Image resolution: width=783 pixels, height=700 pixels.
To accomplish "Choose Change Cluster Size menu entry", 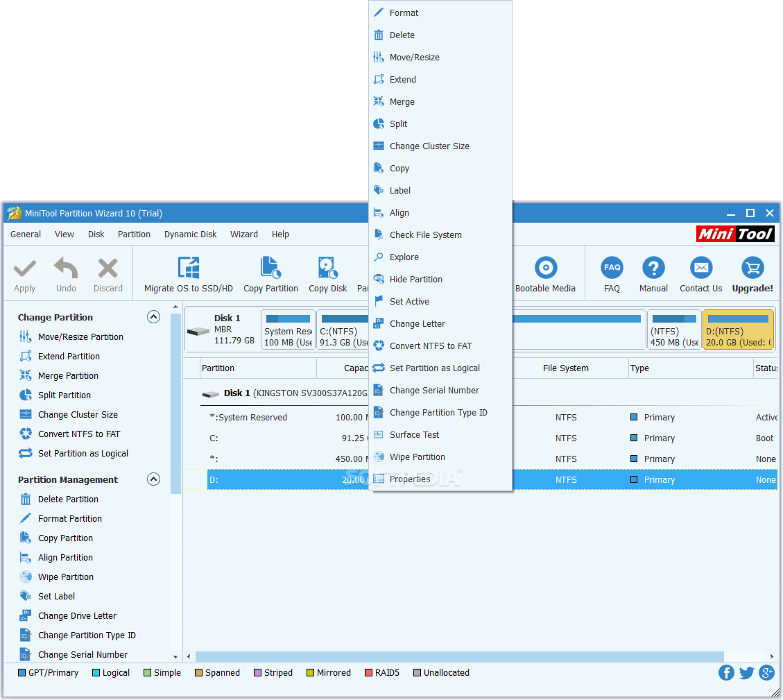I will [x=440, y=146].
